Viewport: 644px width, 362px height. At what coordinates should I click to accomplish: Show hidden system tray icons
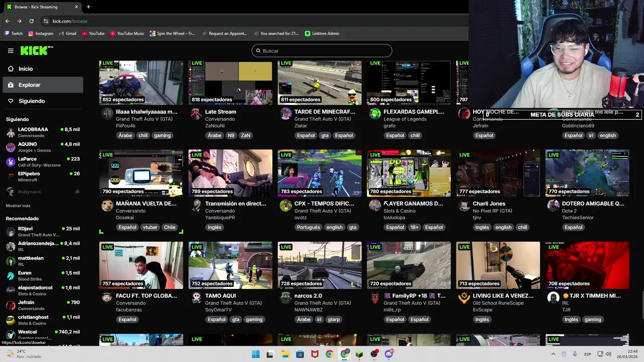point(553,354)
